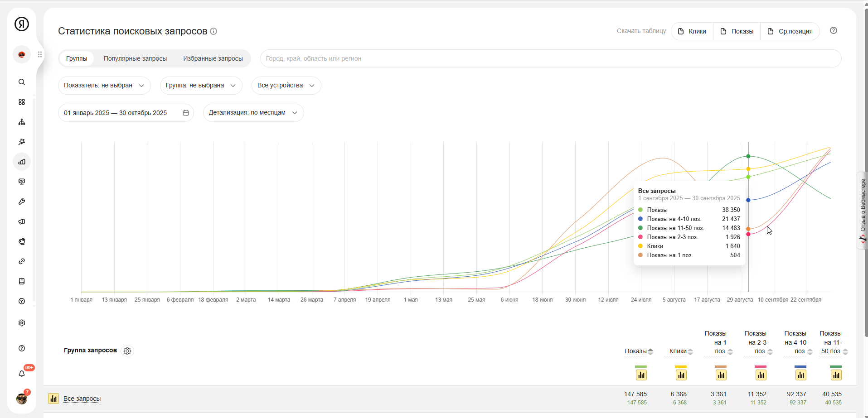Open search in left sidebar
This screenshot has height=418, width=868.
point(22,82)
